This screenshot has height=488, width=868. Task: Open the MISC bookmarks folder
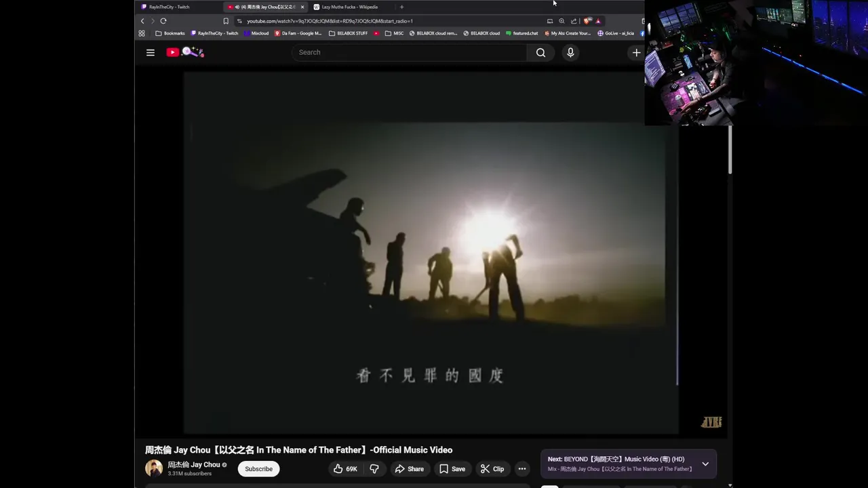[394, 33]
